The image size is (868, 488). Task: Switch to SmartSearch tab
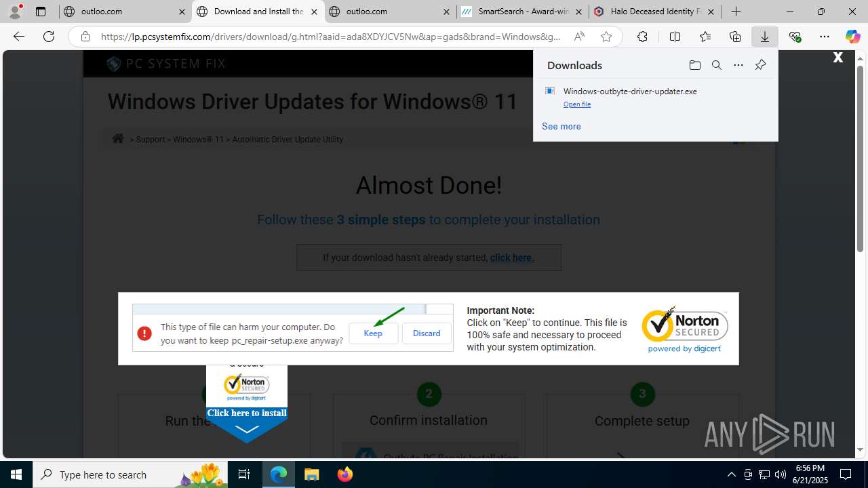pos(521,12)
